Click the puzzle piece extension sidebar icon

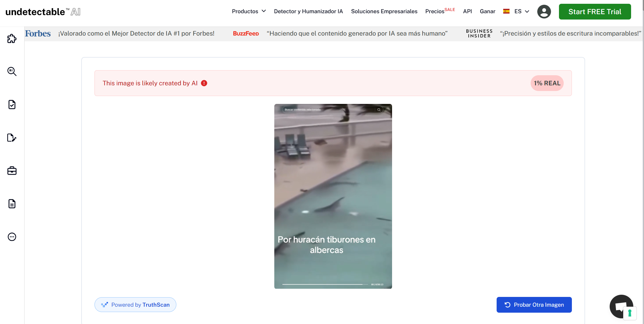(12, 39)
